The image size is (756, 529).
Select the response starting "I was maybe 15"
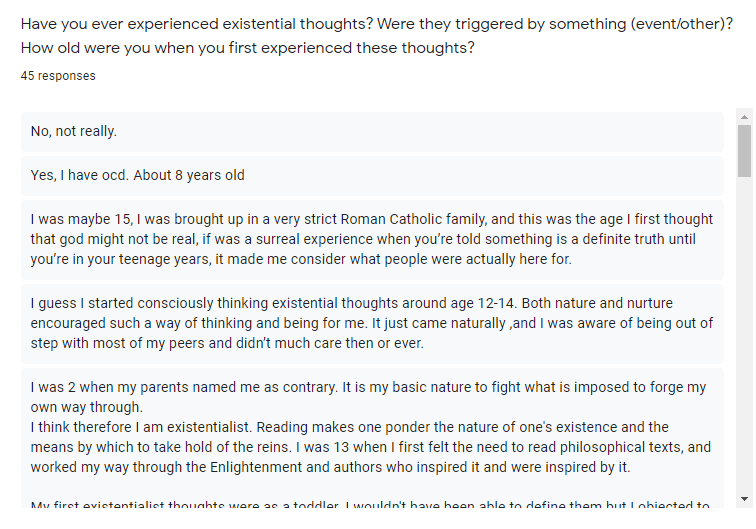(372, 240)
